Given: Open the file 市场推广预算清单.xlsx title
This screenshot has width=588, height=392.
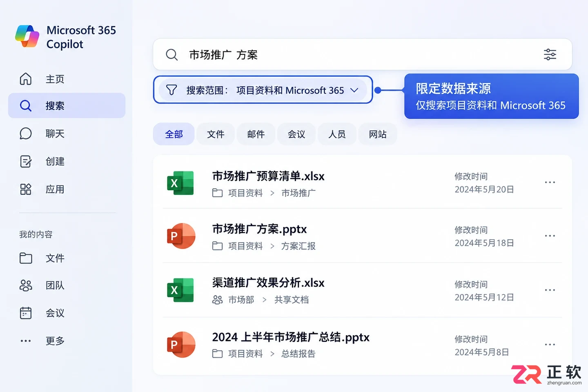Looking at the screenshot, I should tap(268, 176).
